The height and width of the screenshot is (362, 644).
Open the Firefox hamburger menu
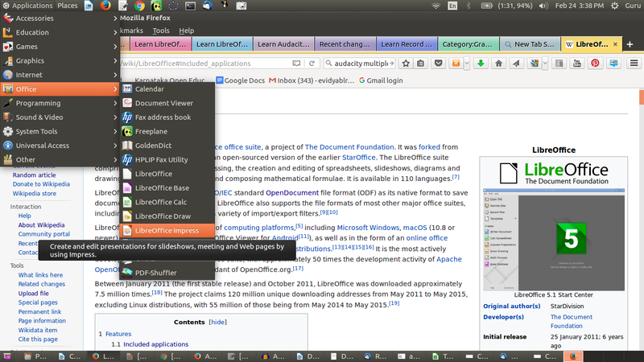(634, 64)
